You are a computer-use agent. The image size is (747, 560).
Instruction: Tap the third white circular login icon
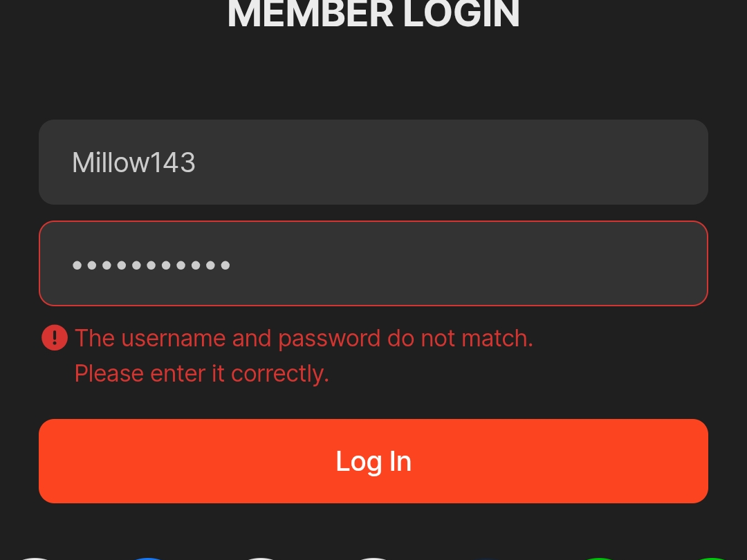[374, 557]
